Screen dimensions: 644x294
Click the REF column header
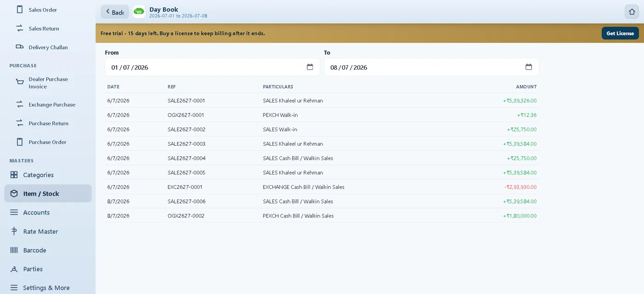pos(172,87)
